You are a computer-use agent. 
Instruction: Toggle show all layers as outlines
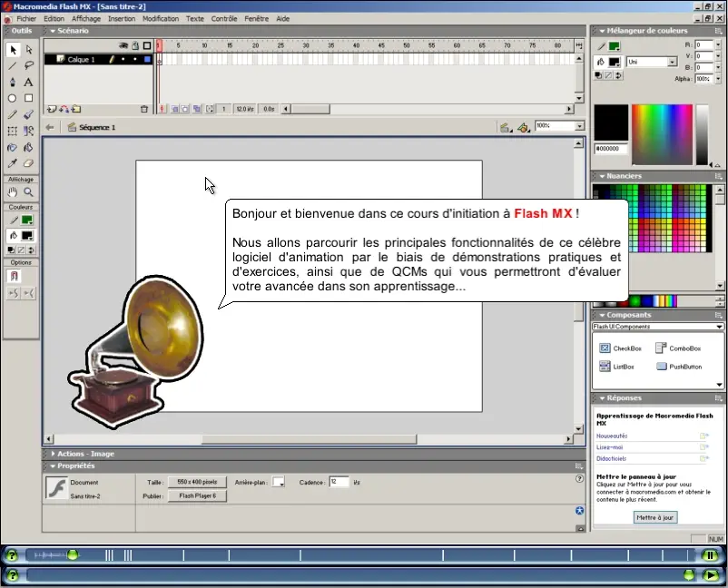point(147,45)
